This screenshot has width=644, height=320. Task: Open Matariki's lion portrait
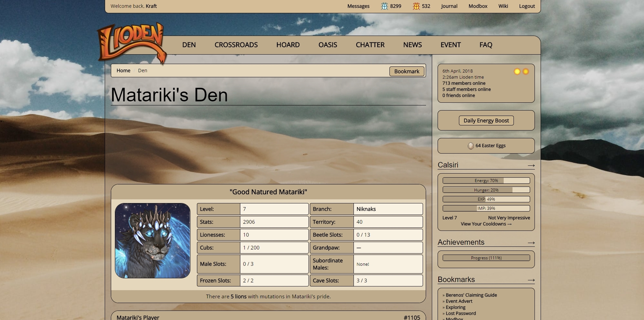tap(153, 241)
